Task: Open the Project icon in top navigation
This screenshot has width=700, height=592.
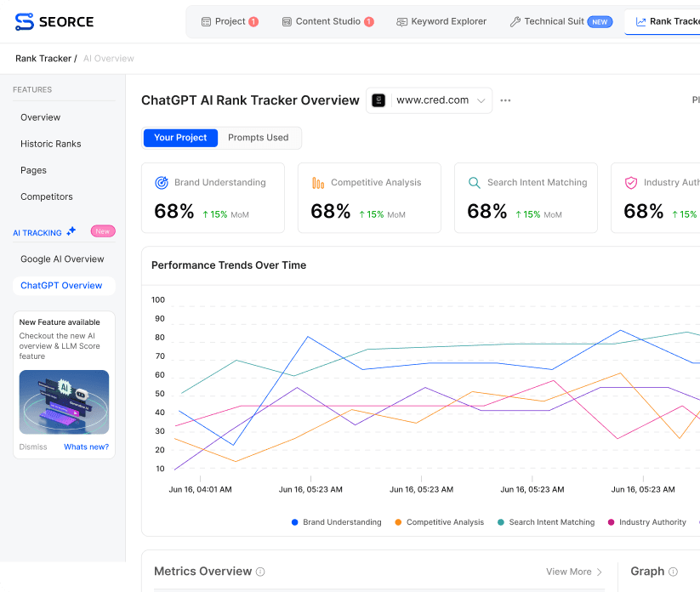Action: click(206, 21)
